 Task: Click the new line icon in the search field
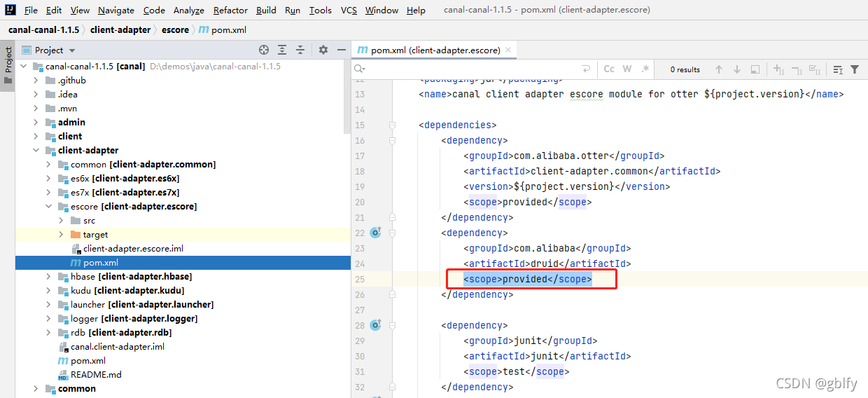coord(586,69)
